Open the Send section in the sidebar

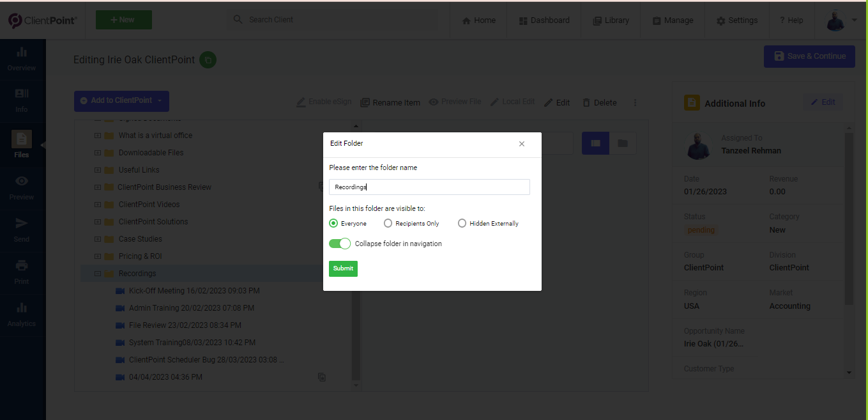click(22, 229)
